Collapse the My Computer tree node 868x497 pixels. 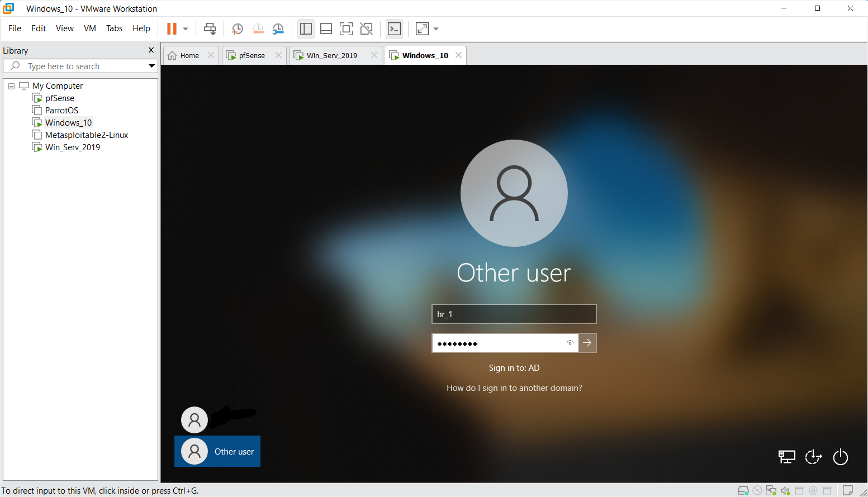click(11, 86)
